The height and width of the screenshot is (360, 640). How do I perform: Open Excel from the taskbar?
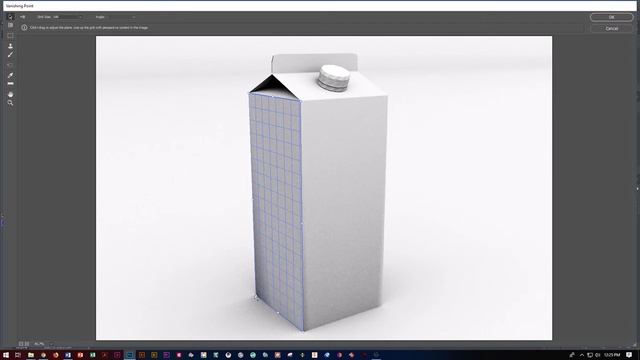click(x=93, y=355)
